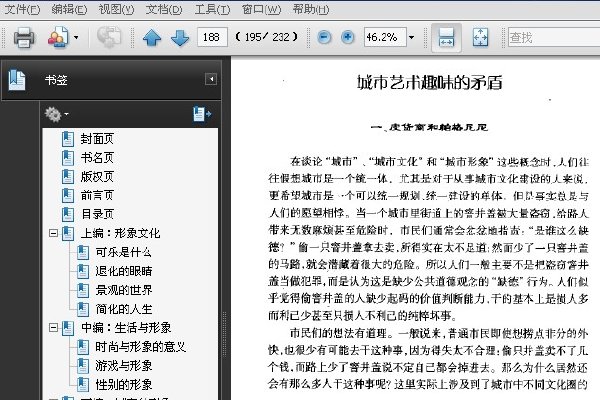Select the 前言页 bookmark
This screenshot has height=400, width=600.
[x=97, y=195]
